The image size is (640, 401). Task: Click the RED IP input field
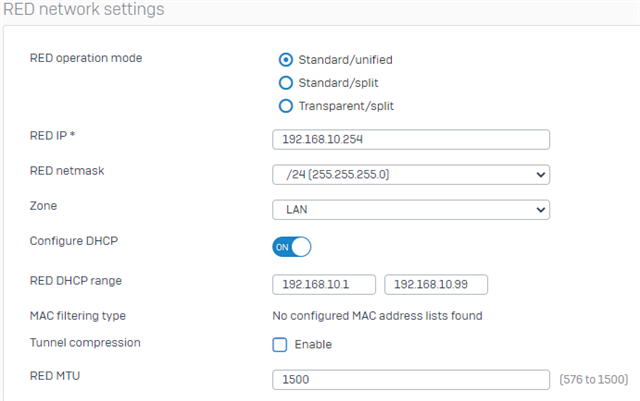(x=411, y=140)
